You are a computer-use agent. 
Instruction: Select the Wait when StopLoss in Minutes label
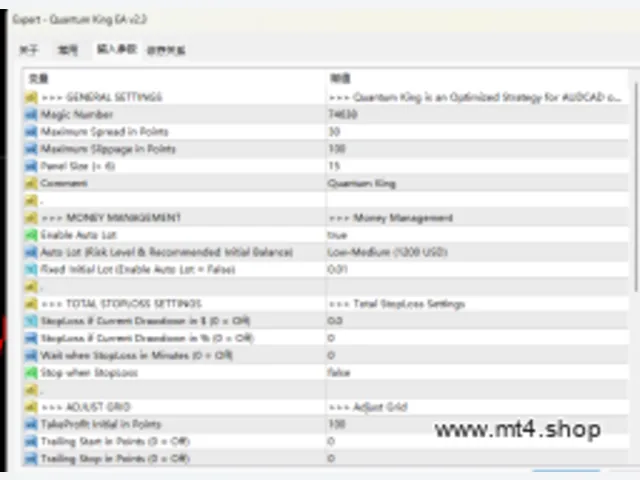(136, 355)
